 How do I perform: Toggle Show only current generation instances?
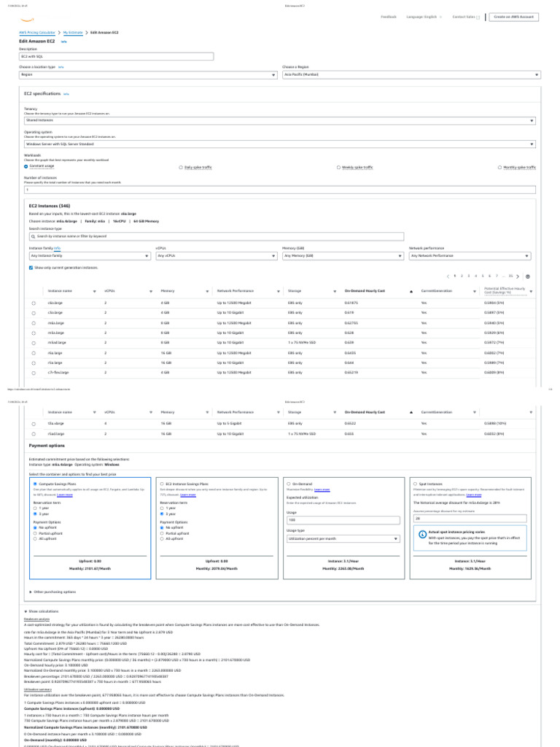coord(31,268)
